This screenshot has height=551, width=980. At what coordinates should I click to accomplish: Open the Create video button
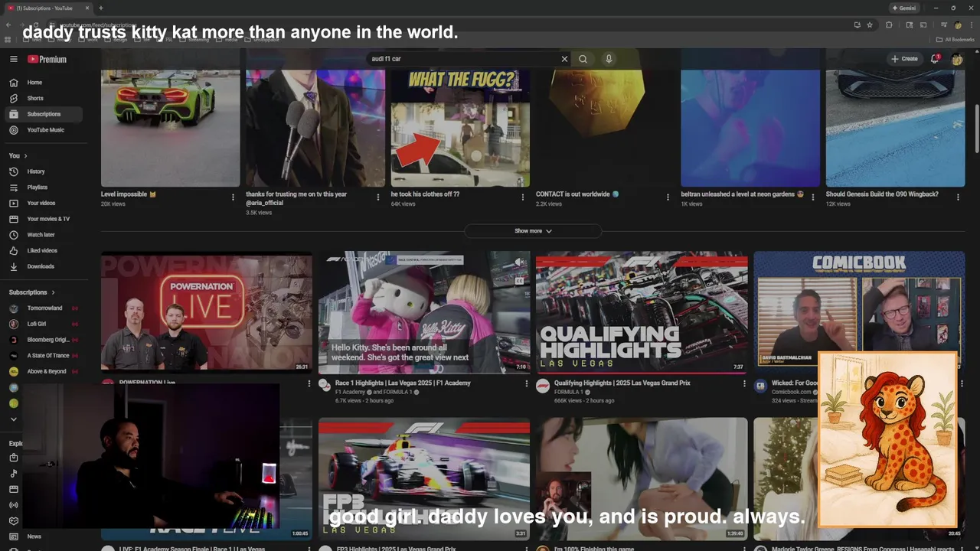point(904,59)
